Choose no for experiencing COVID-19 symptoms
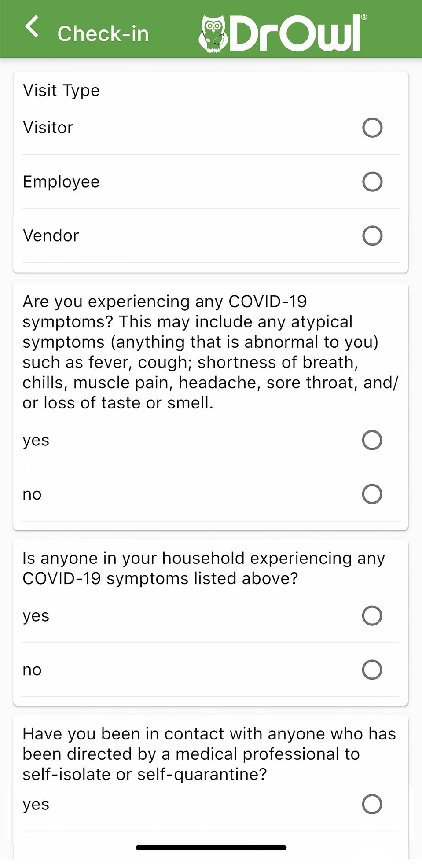This screenshot has width=422, height=868. click(372, 494)
